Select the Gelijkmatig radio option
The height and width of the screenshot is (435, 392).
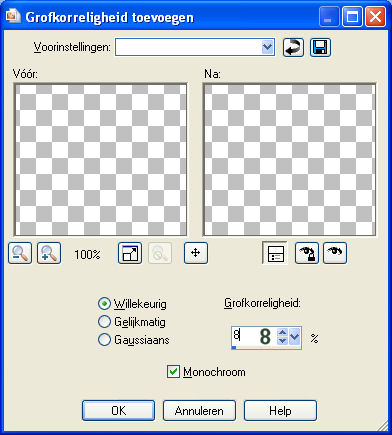pos(105,322)
